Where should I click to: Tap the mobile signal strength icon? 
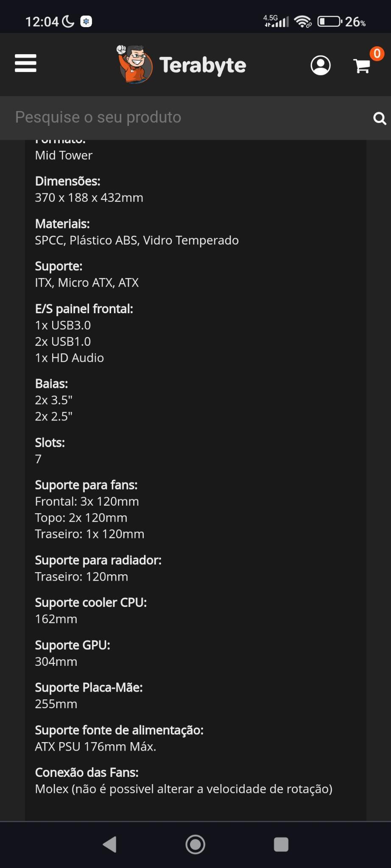tap(276, 21)
